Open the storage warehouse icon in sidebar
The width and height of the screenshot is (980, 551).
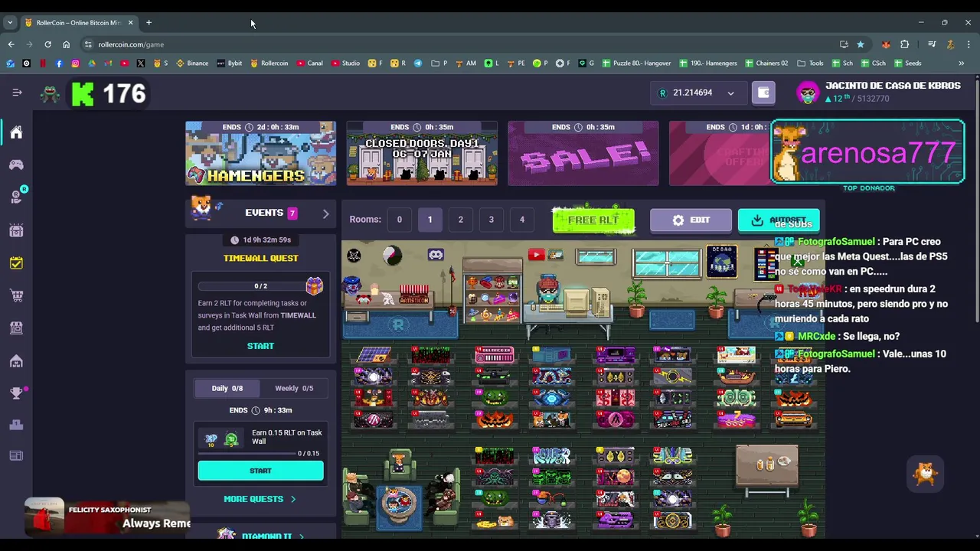coord(16,360)
